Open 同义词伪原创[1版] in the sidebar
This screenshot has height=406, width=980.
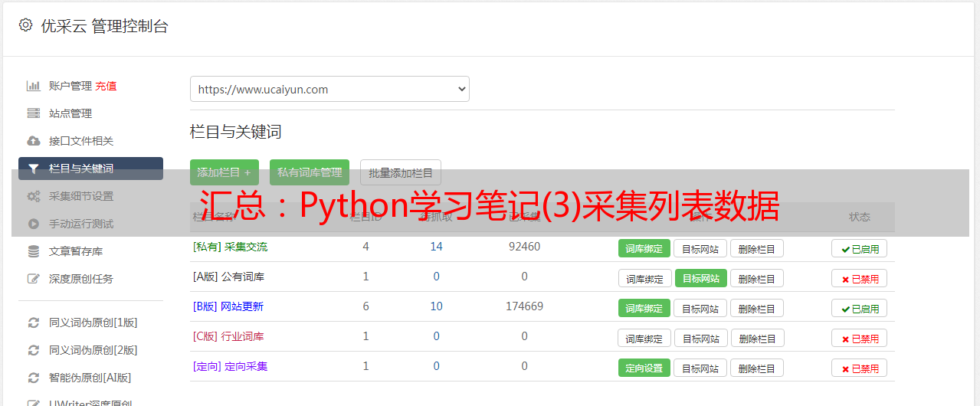(x=93, y=323)
